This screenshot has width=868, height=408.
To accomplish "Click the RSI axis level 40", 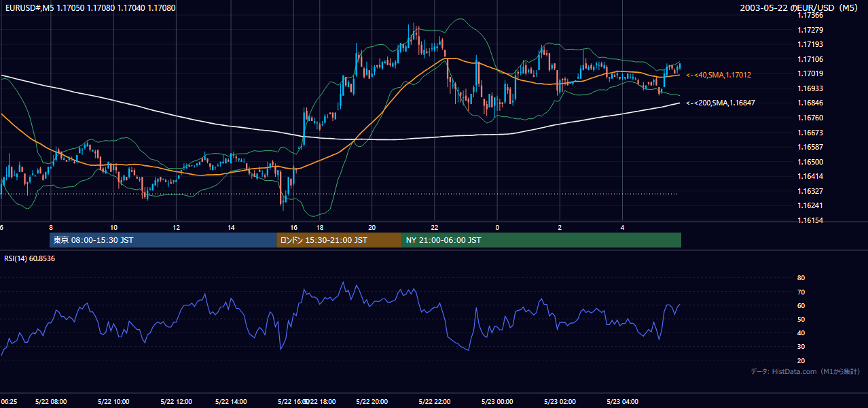I will pyautogui.click(x=801, y=333).
